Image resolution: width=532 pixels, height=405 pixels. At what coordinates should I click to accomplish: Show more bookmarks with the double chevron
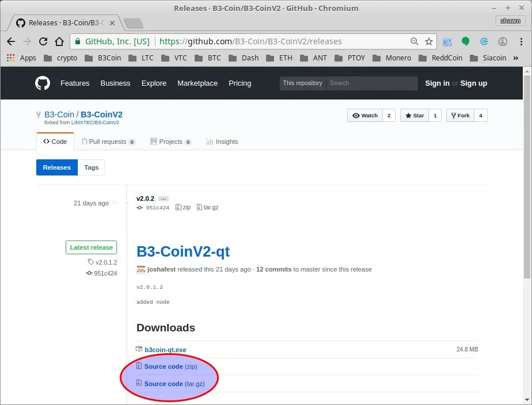[516, 58]
